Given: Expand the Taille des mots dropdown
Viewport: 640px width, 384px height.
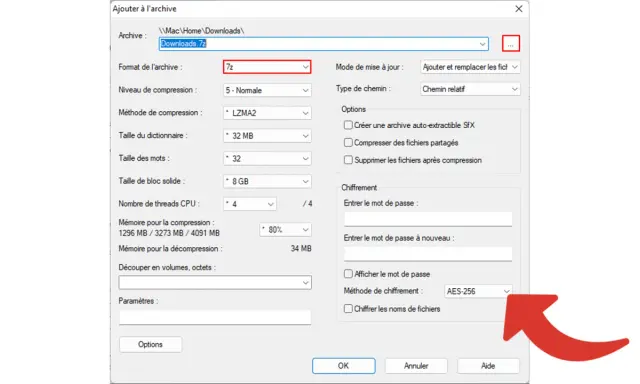Looking at the screenshot, I should [267, 158].
